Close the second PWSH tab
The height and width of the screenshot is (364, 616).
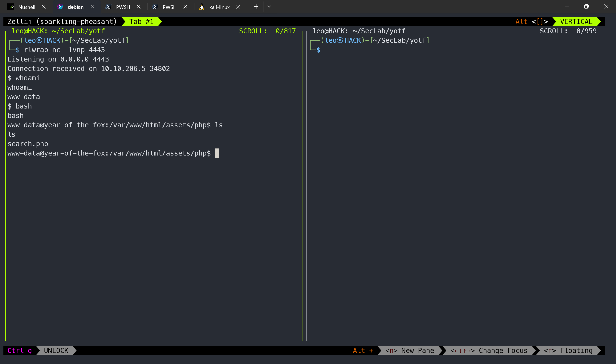(185, 7)
